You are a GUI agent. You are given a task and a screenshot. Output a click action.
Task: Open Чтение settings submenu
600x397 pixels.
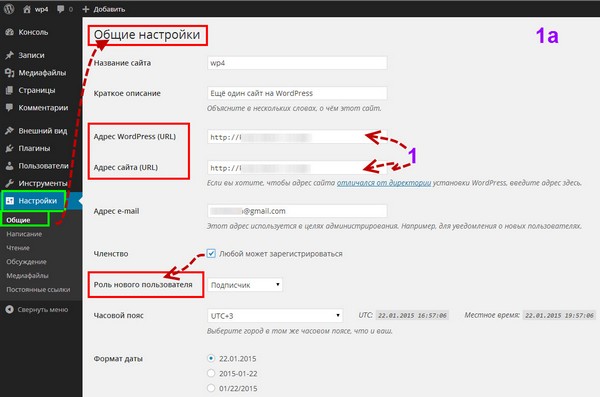point(18,248)
